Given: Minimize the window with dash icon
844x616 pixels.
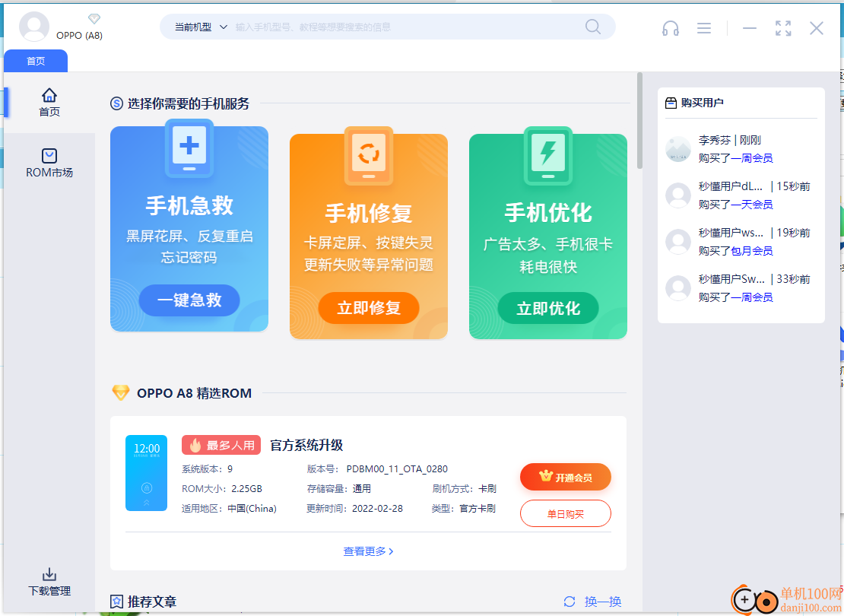Looking at the screenshot, I should pyautogui.click(x=749, y=28).
